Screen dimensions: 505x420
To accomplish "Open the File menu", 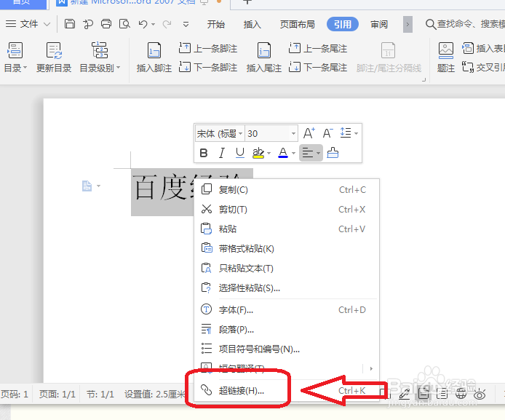I will click(x=28, y=24).
